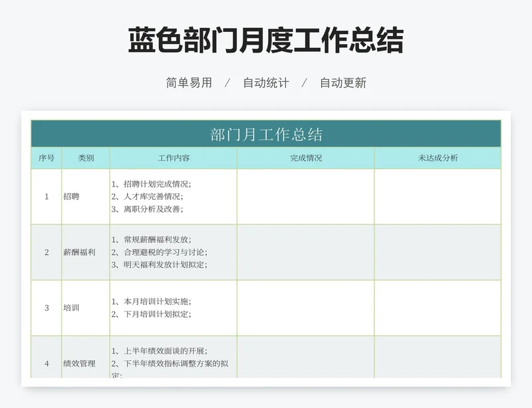The image size is (532, 408).
Task: Click '2、下半年绩效指标调整方案的拟' line
Action: (x=170, y=364)
